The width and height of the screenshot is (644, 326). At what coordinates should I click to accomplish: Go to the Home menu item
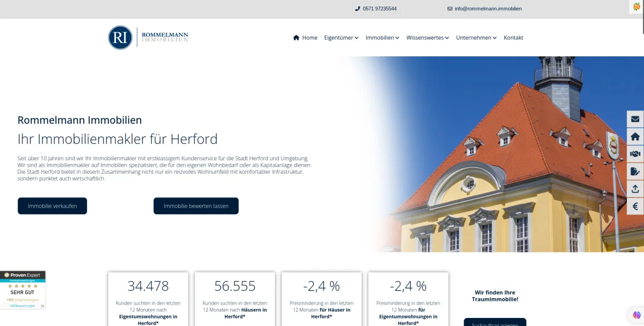pos(305,38)
